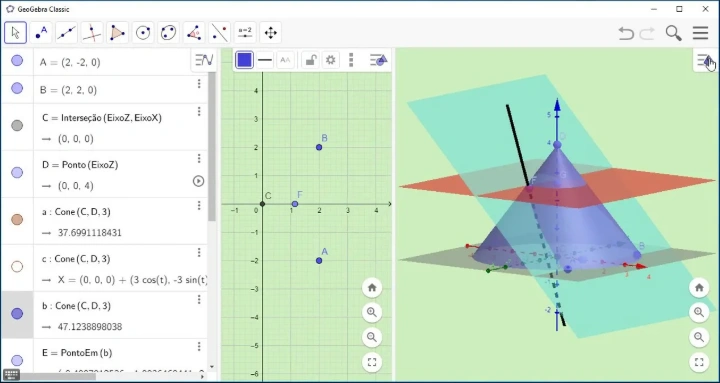
Task: Select the A = (2, -2, 0) entry
Action: tap(70, 62)
